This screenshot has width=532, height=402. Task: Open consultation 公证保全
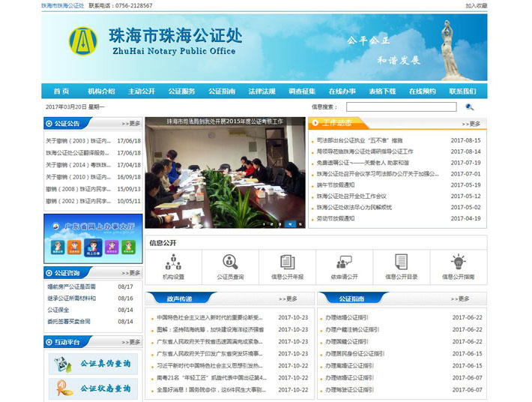[x=58, y=310]
